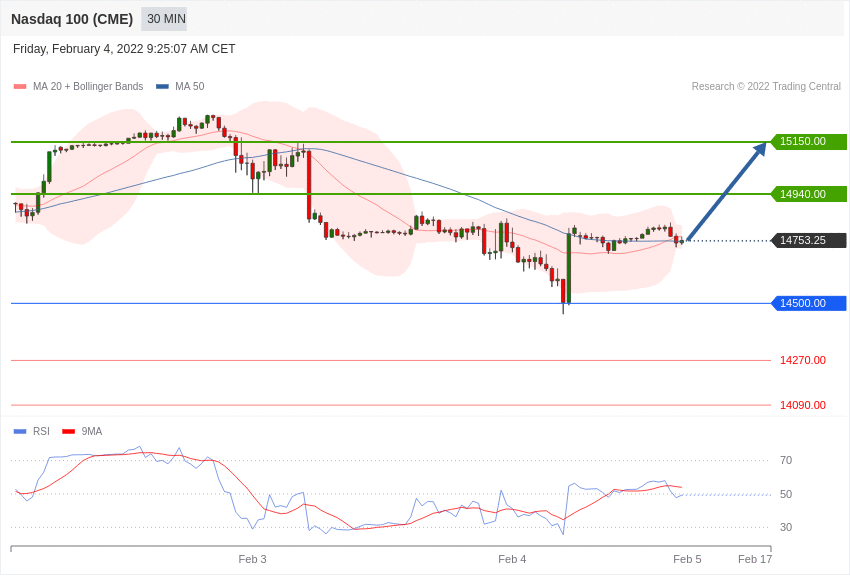Viewport: 850px width, 576px height.
Task: Click the Research Trading Central copyright text
Action: click(x=766, y=87)
